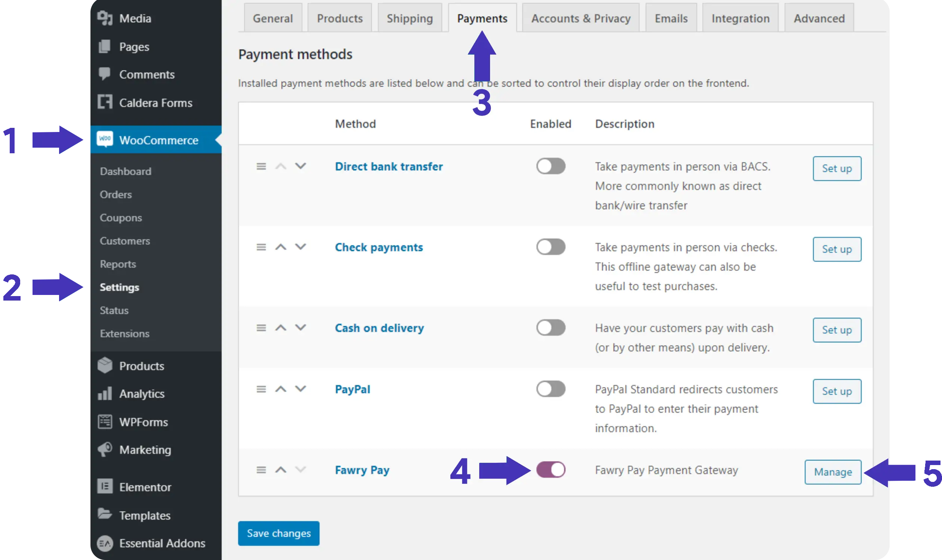Image resolution: width=942 pixels, height=560 pixels.
Task: Grab the drag handle for Direct bank transfer
Action: pyautogui.click(x=261, y=166)
